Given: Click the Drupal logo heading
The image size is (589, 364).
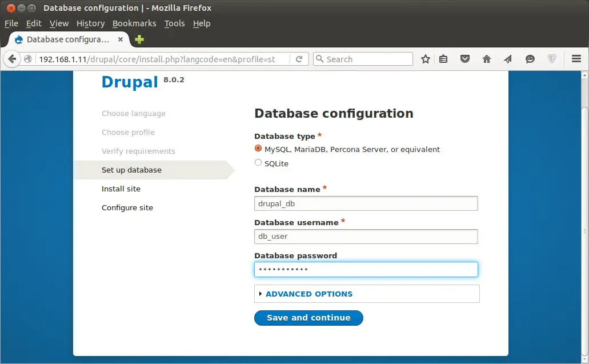Looking at the screenshot, I should pos(130,82).
